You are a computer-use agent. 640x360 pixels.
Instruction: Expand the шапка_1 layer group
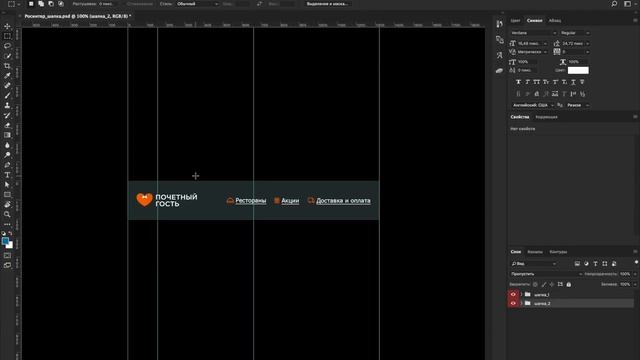pos(521,294)
